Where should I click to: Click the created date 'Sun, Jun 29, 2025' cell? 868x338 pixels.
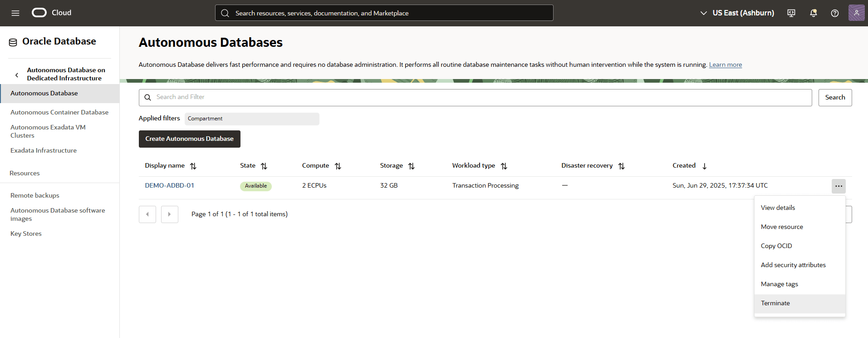pos(720,185)
